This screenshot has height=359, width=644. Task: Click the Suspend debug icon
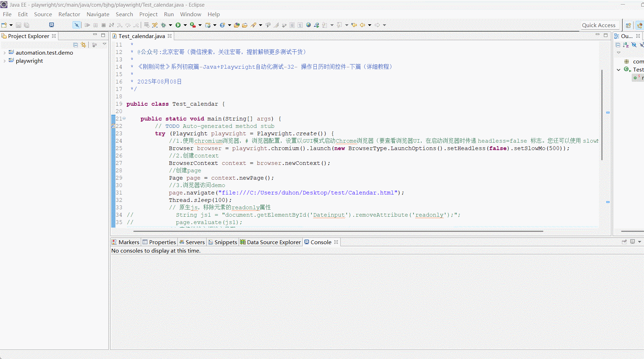95,25
